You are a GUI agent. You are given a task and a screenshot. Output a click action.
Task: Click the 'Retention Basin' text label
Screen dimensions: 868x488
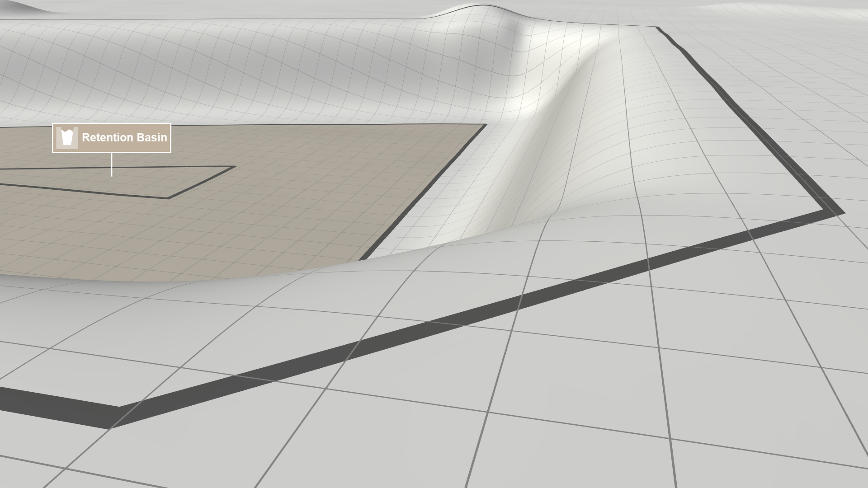point(124,138)
